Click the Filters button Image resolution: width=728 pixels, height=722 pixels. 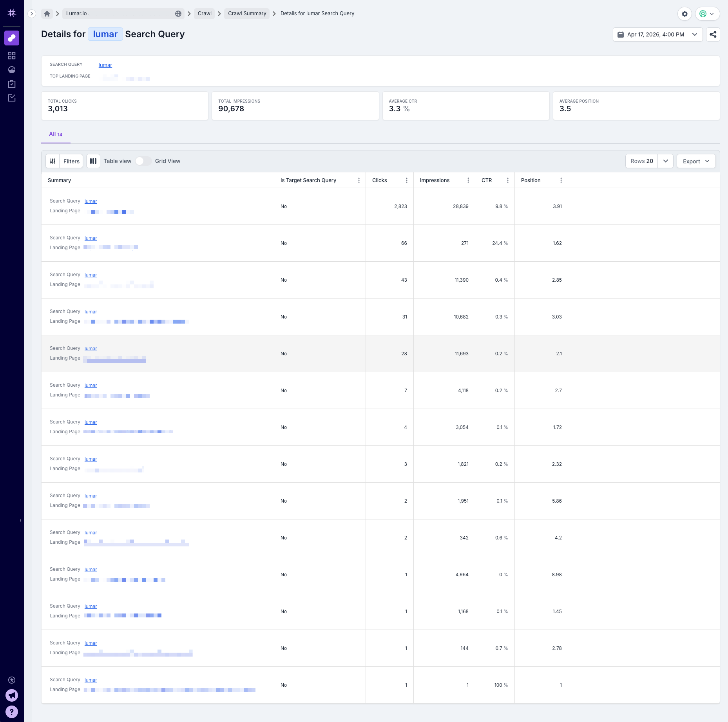click(71, 161)
